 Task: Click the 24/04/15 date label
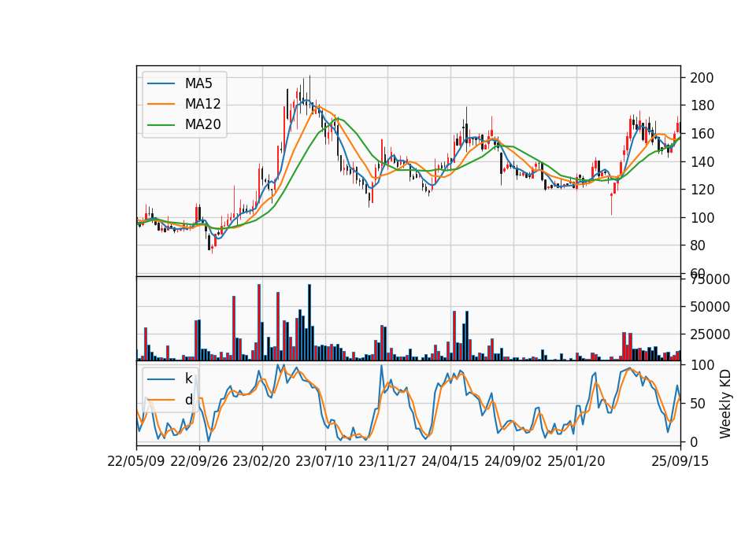[x=450, y=461]
